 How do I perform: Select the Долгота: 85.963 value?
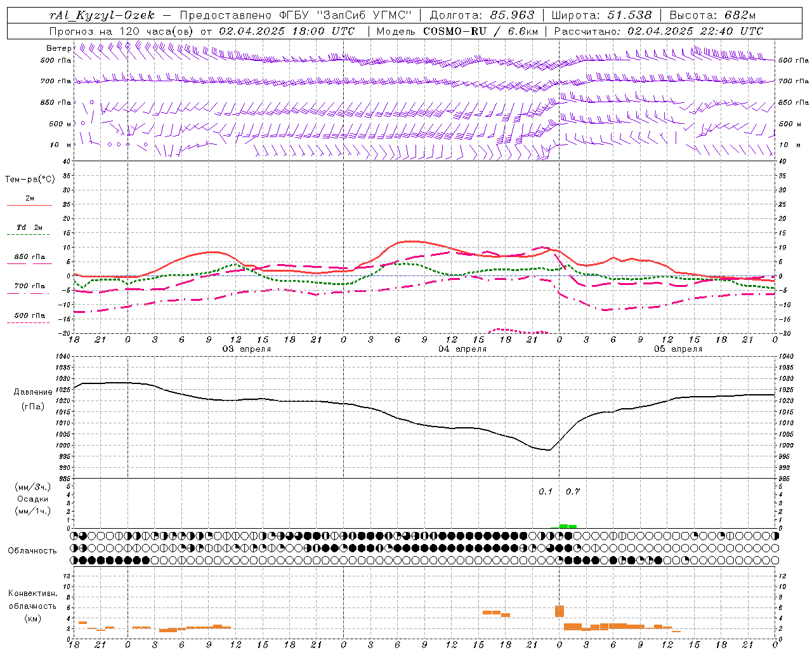pos(482,15)
